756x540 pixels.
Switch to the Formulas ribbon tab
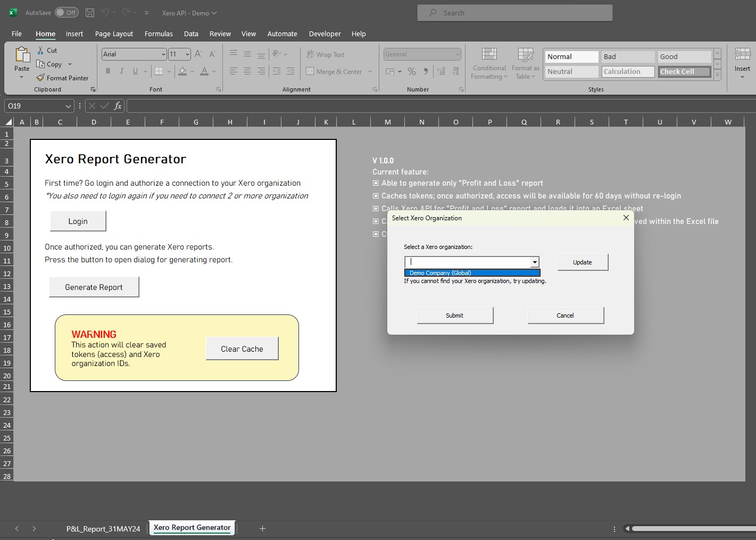[x=159, y=34]
